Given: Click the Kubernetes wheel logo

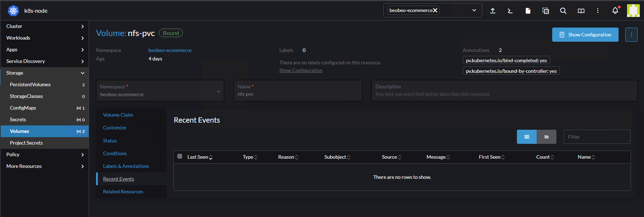Looking at the screenshot, I should (13, 11).
